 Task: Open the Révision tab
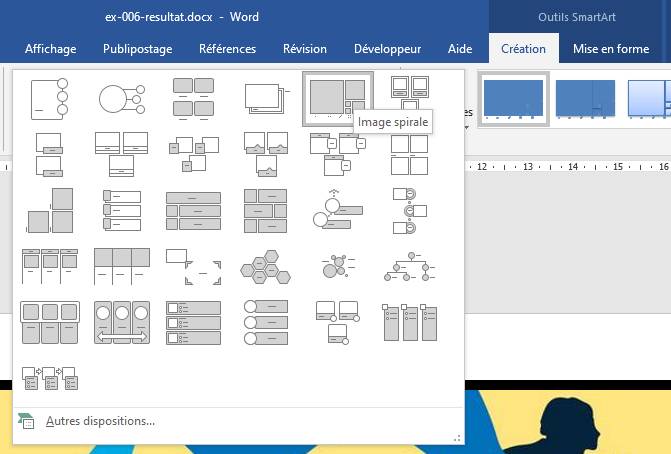(304, 49)
